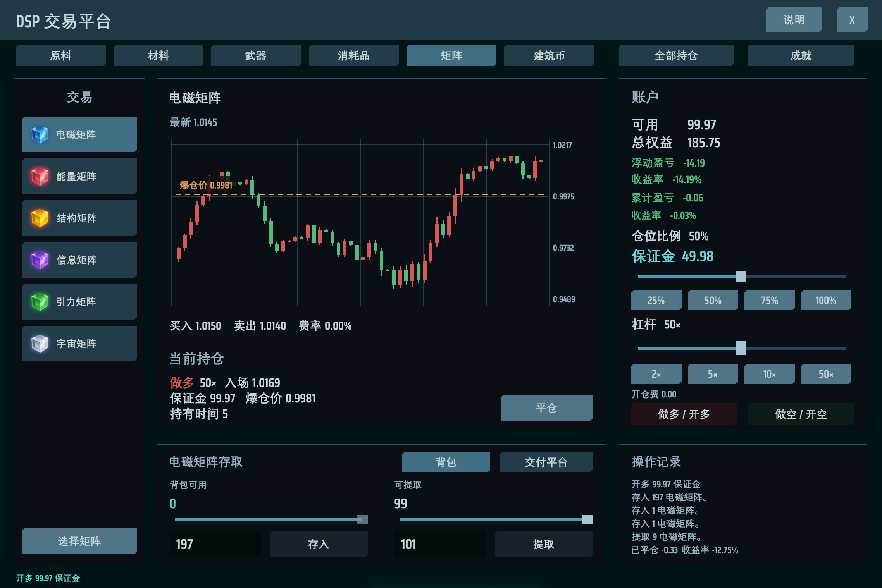Click the 平仓 close position button

547,408
